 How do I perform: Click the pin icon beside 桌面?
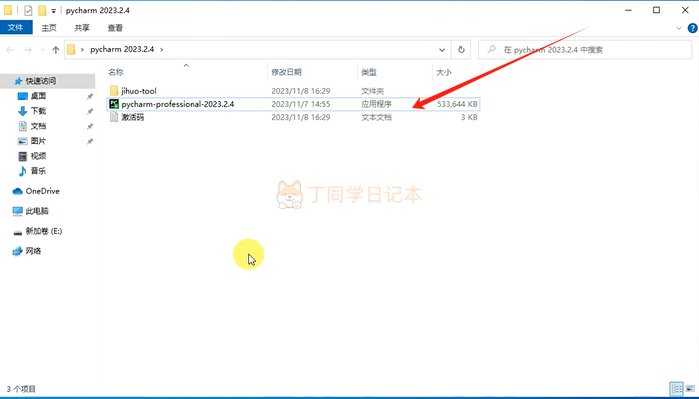[90, 96]
